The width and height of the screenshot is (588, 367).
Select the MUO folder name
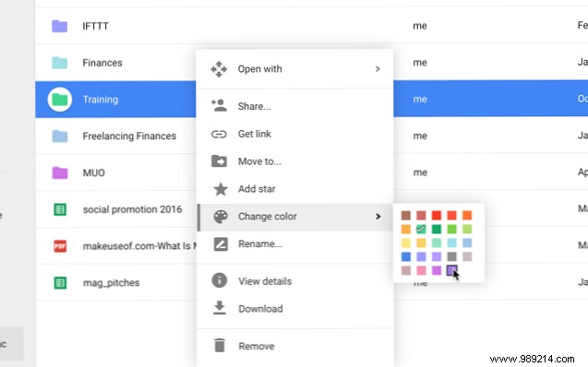(x=94, y=173)
